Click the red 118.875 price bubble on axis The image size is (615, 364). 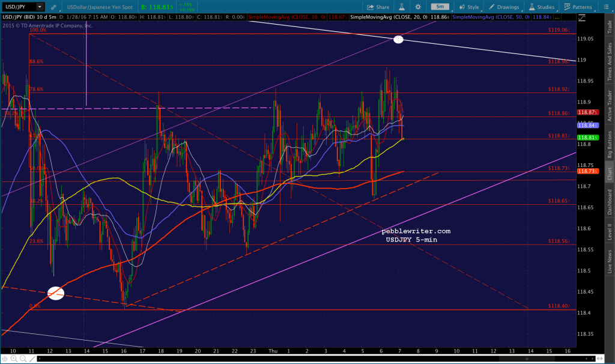(587, 112)
